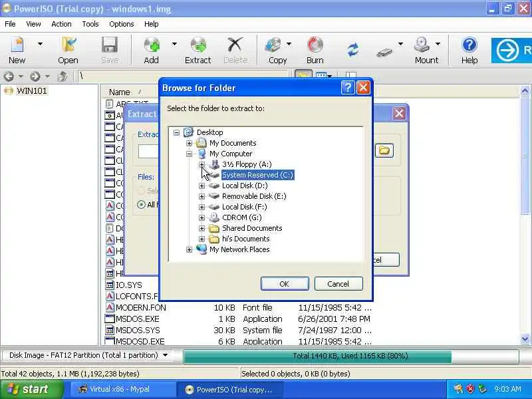532x399 pixels.
Task: Open the USB drive dropdown arrow
Action: tap(400, 44)
